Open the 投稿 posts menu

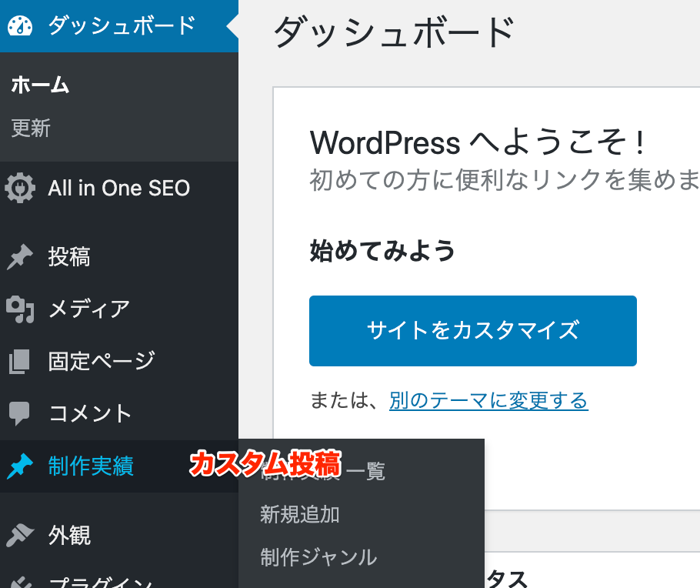(x=69, y=257)
